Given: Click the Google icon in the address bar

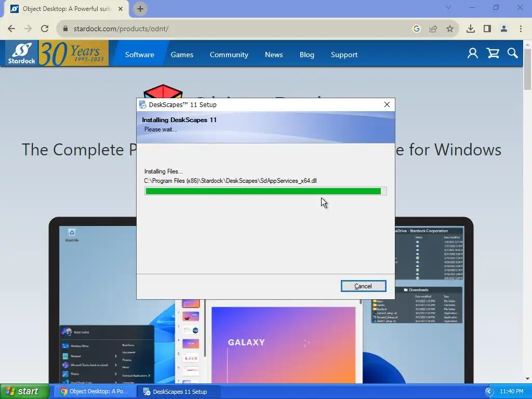Looking at the screenshot, I should pos(417,29).
